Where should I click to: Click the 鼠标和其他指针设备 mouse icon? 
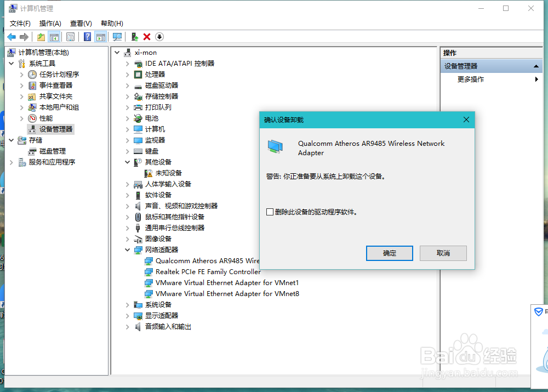click(x=138, y=217)
